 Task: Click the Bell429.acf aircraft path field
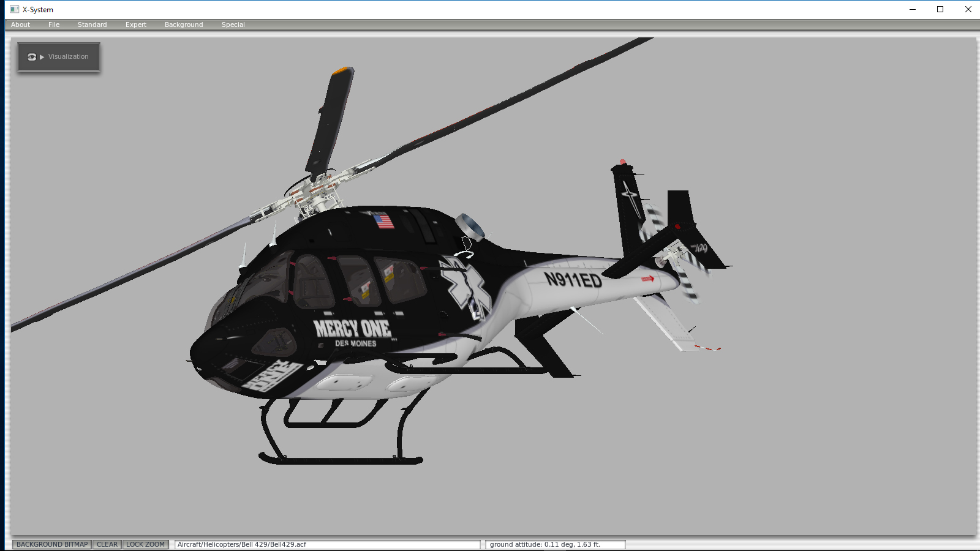(x=327, y=544)
